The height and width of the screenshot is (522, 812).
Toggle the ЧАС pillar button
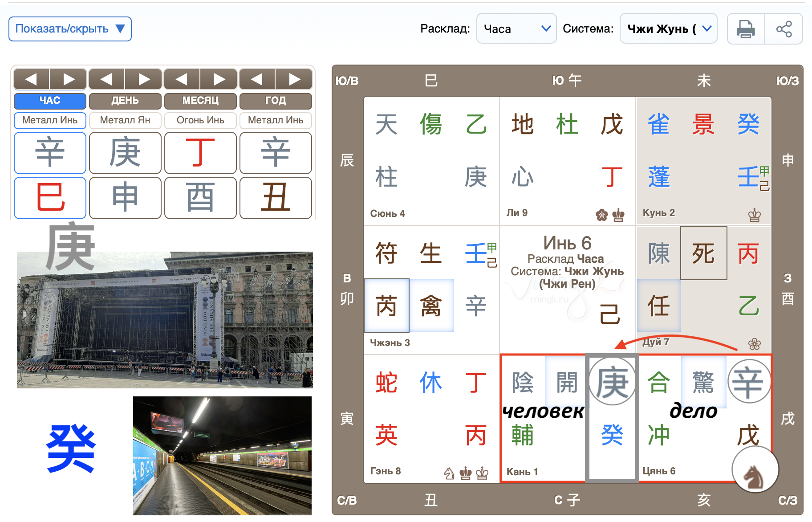pos(50,101)
